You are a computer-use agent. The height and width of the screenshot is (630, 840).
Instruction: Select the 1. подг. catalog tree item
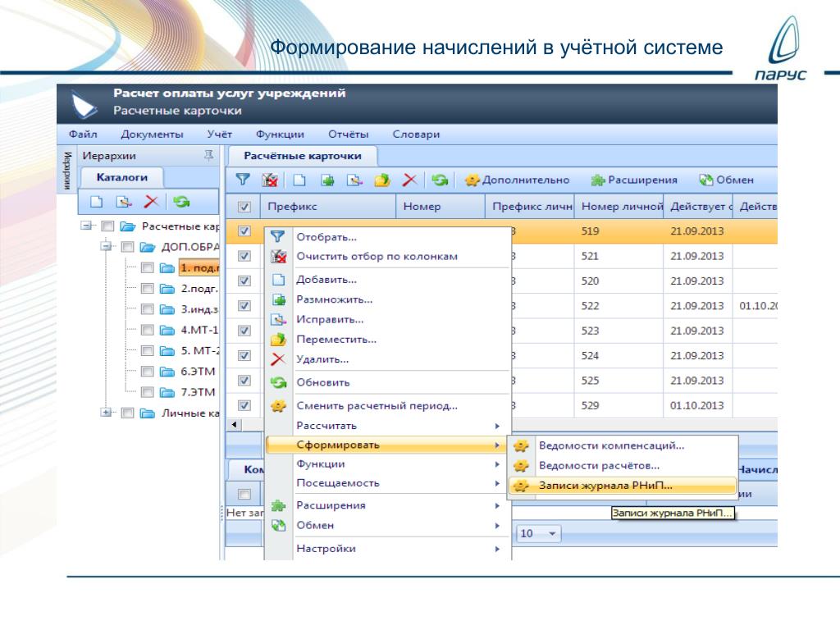[199, 268]
